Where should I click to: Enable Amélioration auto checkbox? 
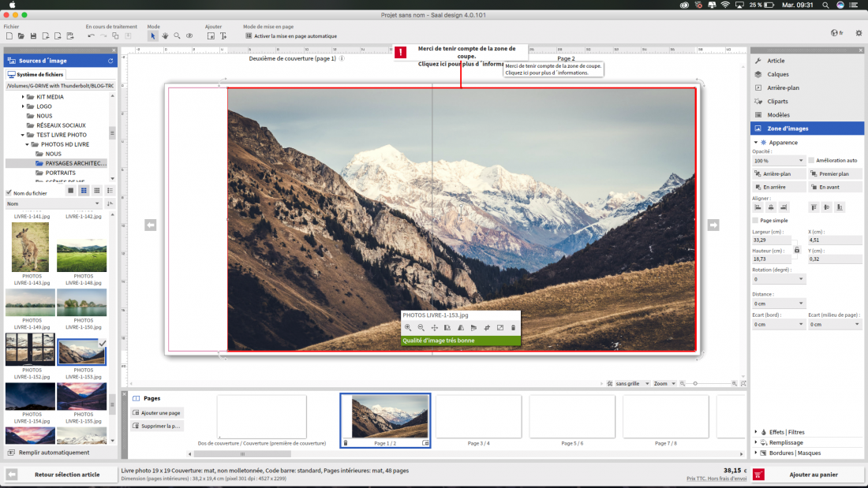(x=811, y=161)
